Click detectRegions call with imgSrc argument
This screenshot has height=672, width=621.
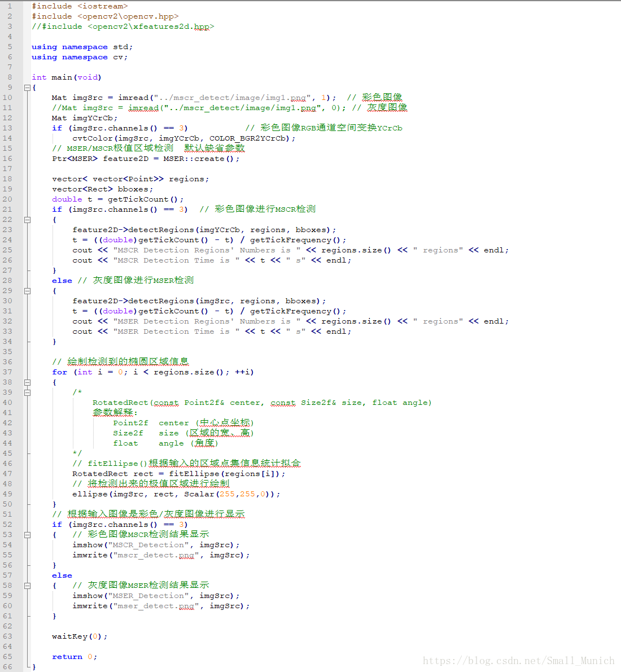pyautogui.click(x=199, y=301)
